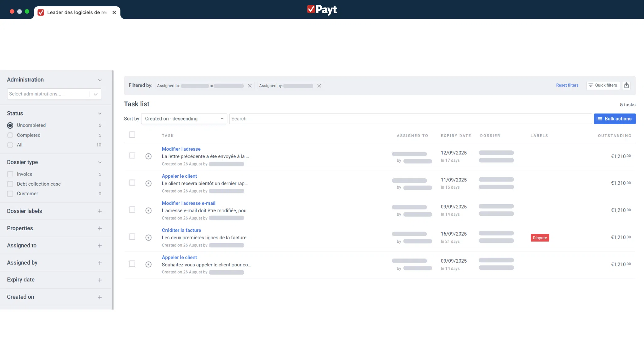Remove the 'Assigned to' filter chip
The image size is (644, 362).
coord(250,86)
